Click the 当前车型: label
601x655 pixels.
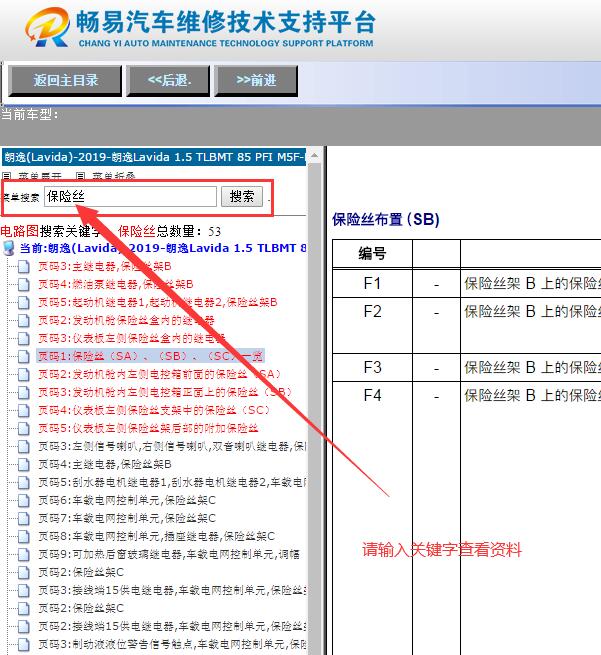tap(30, 114)
